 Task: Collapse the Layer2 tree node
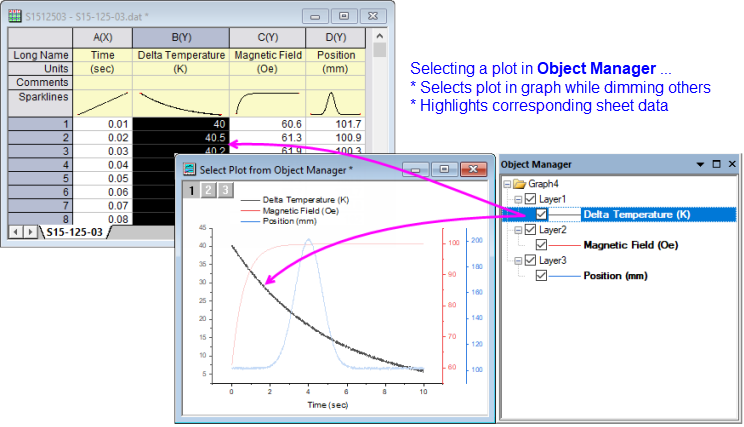click(517, 230)
